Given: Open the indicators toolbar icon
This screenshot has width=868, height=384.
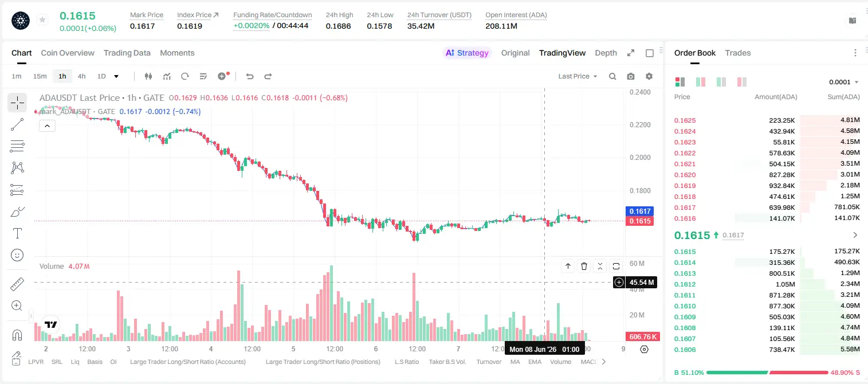Looking at the screenshot, I should click(x=167, y=76).
